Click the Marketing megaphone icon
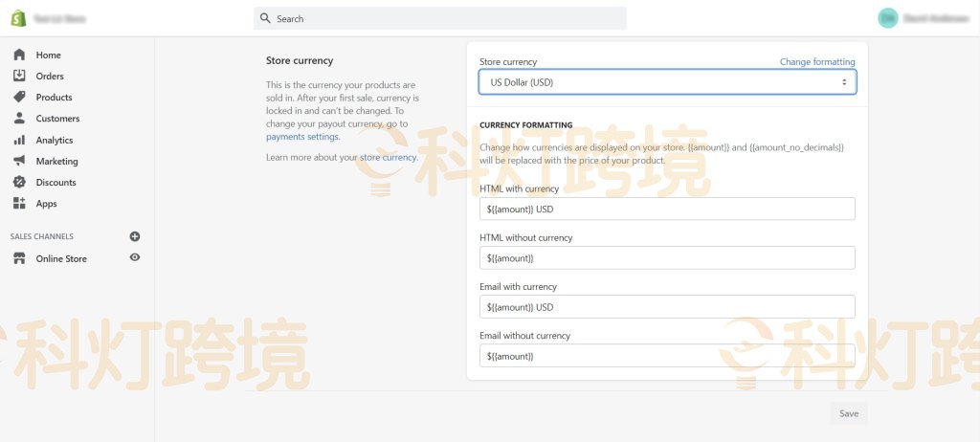The width and height of the screenshot is (980, 442). coord(19,161)
